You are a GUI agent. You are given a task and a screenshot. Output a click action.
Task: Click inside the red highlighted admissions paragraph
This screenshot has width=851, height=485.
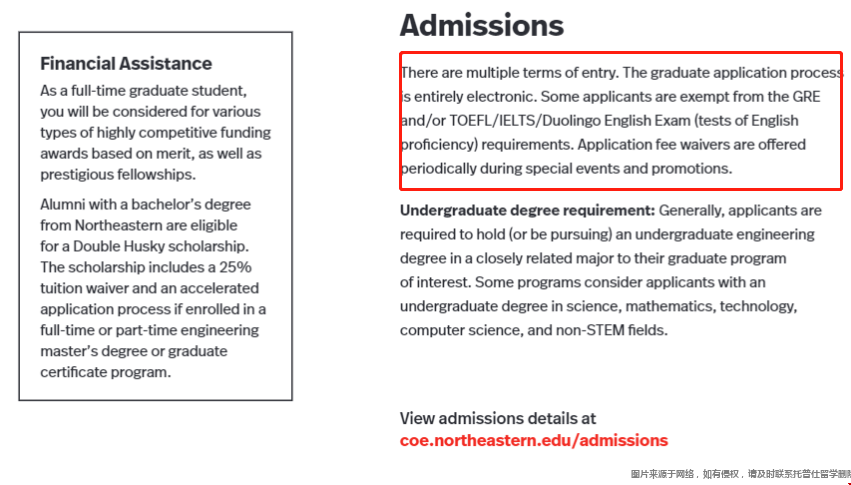pyautogui.click(x=620, y=120)
